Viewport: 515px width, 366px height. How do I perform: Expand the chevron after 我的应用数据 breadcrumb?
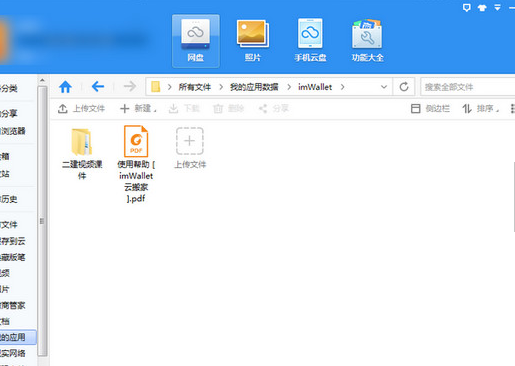[289, 87]
